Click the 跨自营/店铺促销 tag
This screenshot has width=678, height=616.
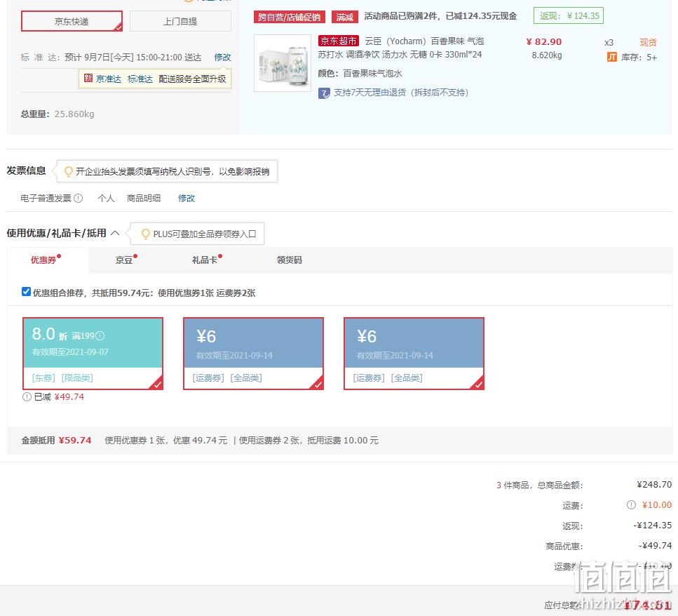290,18
